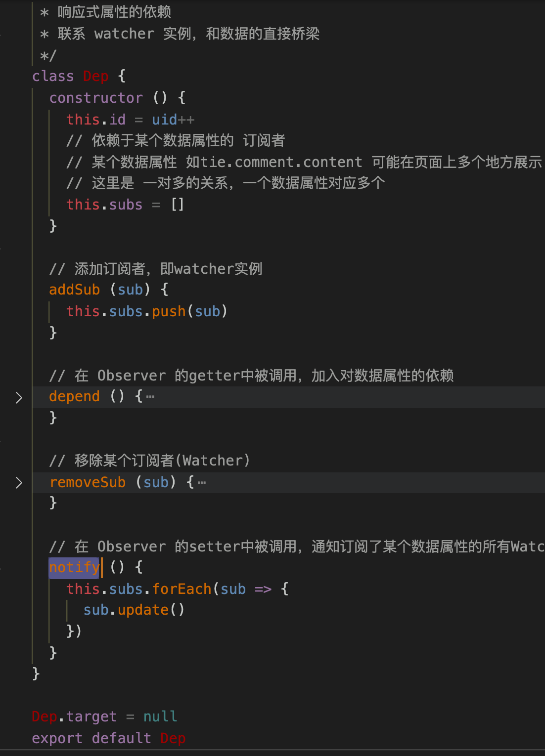Click the highlighted notify method name
This screenshot has width=545, height=756.
pyautogui.click(x=75, y=567)
